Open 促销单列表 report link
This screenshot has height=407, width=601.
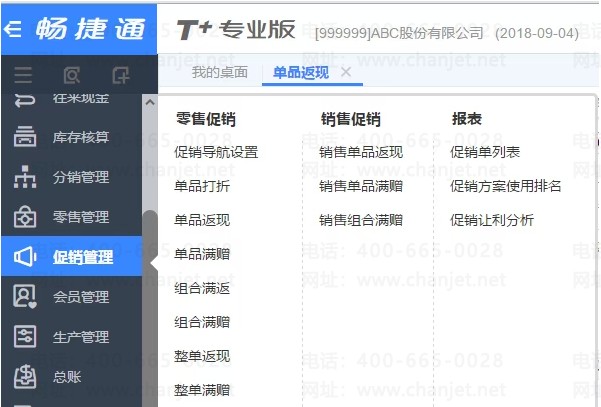point(485,152)
